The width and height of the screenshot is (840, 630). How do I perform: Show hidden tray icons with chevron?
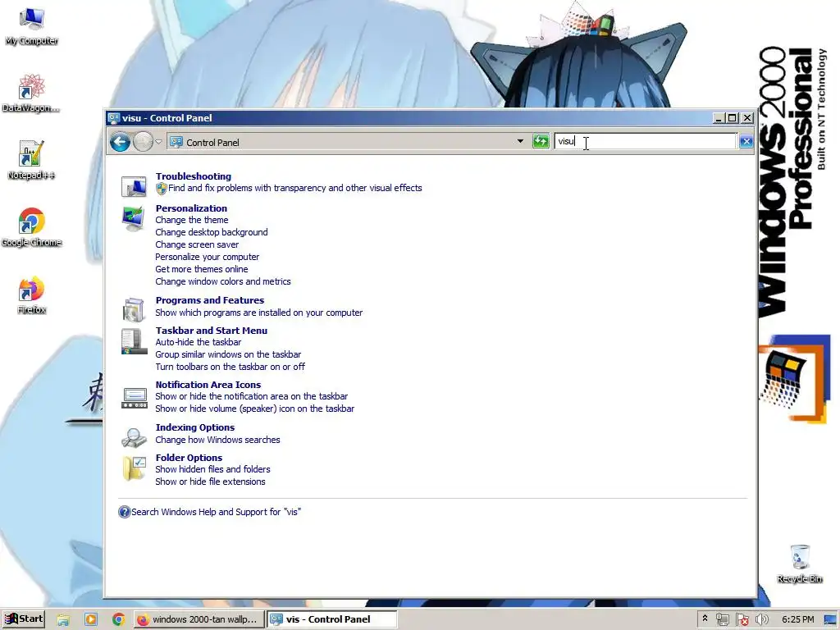pos(705,619)
